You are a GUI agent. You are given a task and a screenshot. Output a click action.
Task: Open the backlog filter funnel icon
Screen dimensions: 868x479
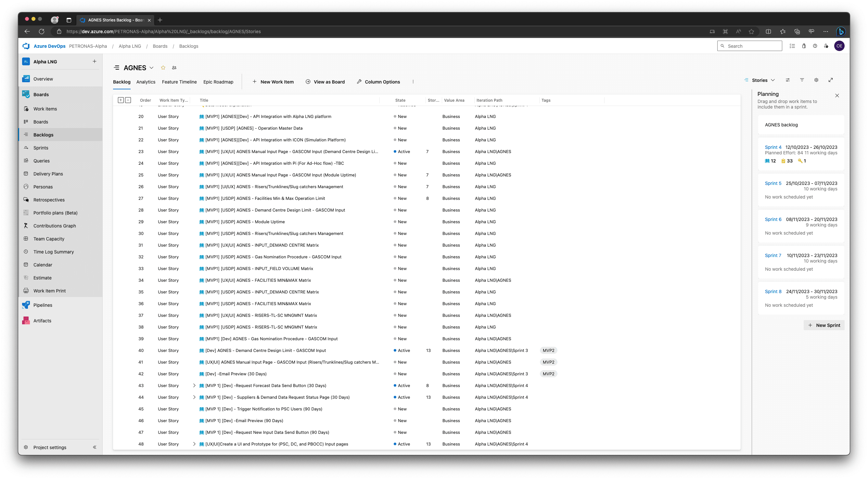coord(802,80)
